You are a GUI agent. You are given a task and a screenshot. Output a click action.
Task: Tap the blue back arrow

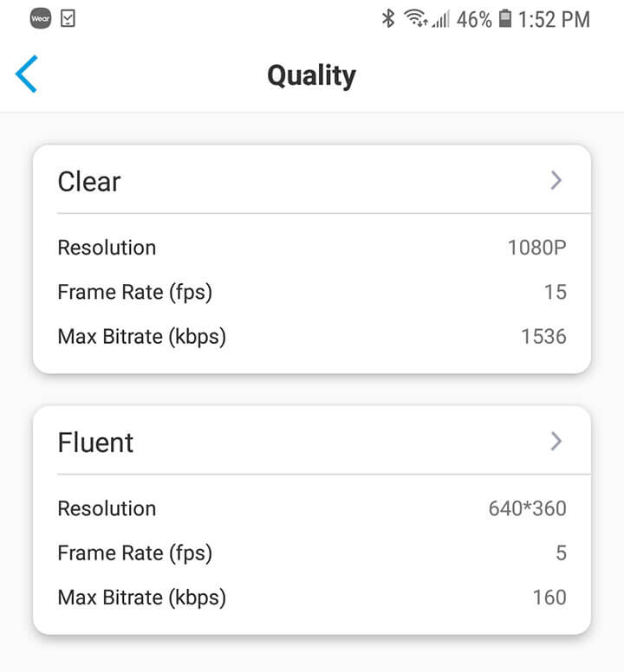(27, 74)
